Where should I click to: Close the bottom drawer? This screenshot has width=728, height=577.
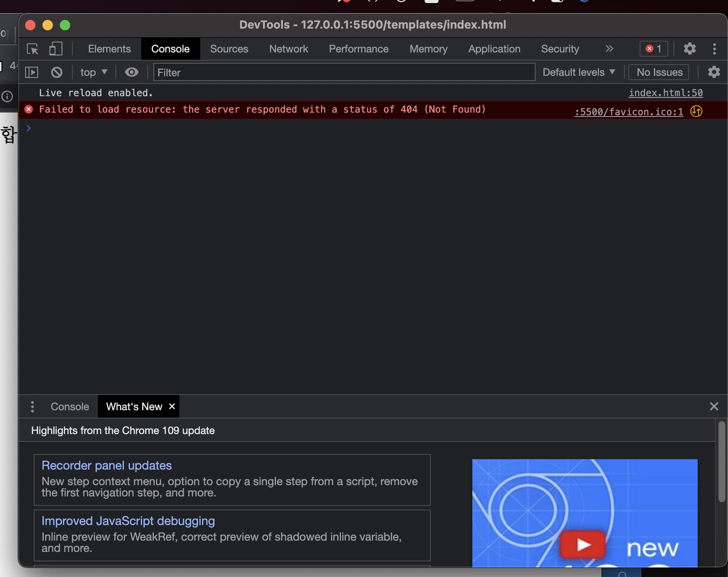(714, 406)
